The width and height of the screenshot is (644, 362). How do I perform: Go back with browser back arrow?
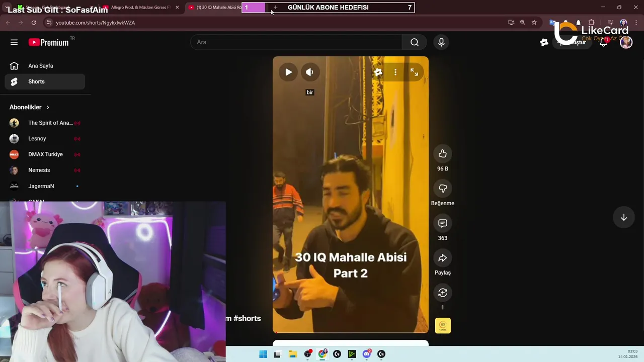8,23
